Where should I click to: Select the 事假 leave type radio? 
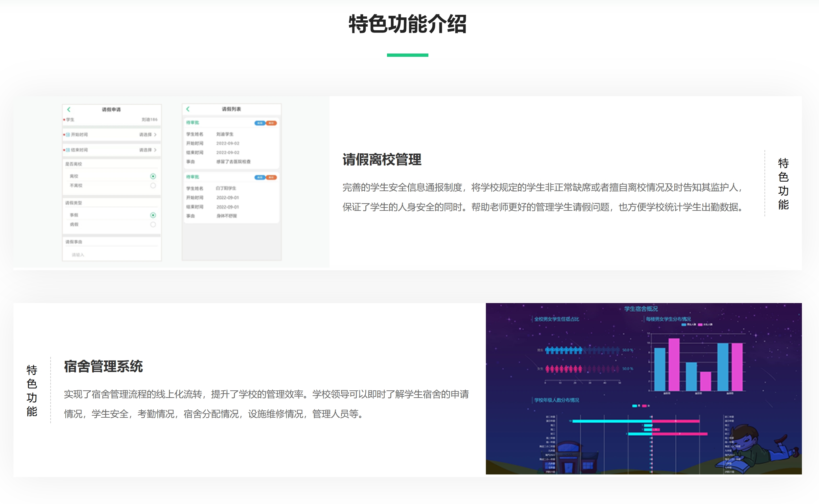click(x=153, y=215)
